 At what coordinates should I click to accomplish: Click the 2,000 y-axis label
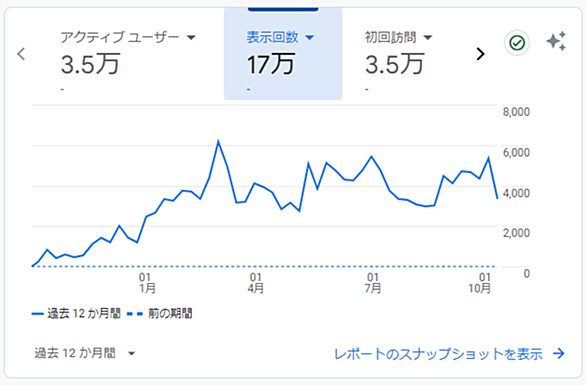516,233
